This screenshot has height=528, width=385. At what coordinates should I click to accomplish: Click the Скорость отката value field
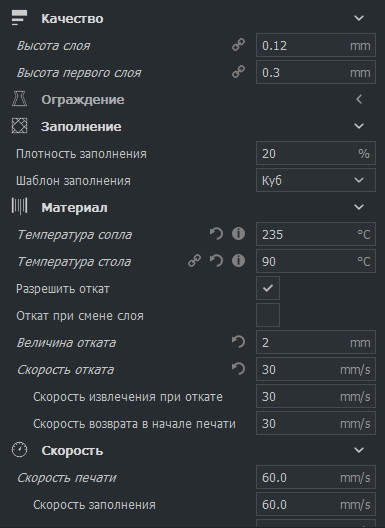pyautogui.click(x=316, y=369)
